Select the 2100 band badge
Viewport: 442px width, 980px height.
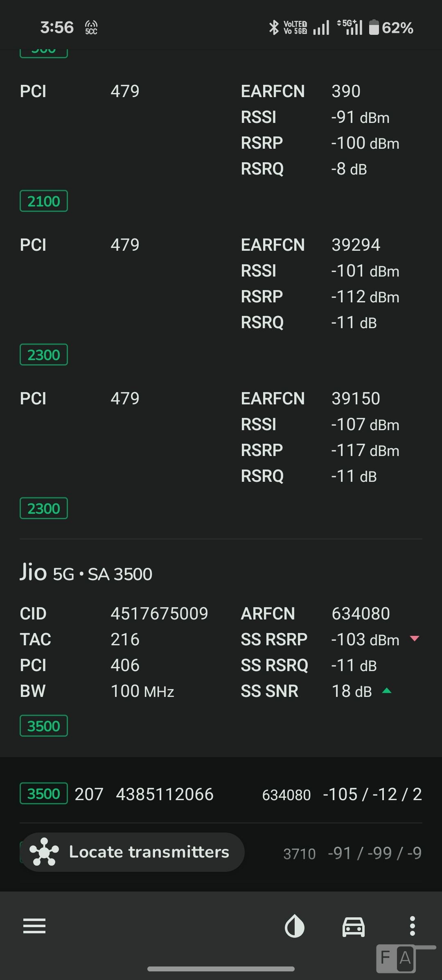(x=44, y=201)
